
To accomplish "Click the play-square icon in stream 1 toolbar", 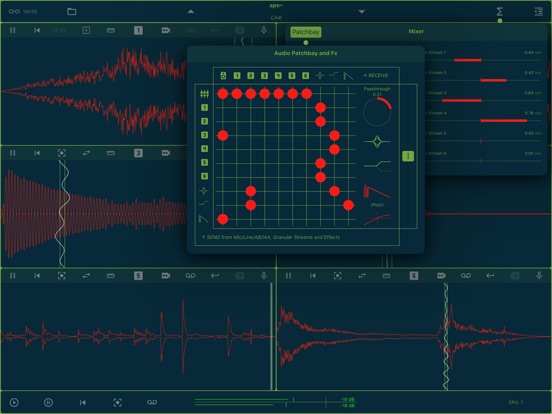I will point(86,30).
